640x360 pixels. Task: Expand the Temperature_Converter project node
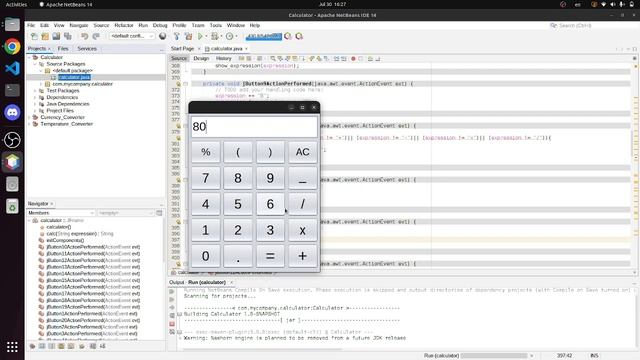point(29,124)
